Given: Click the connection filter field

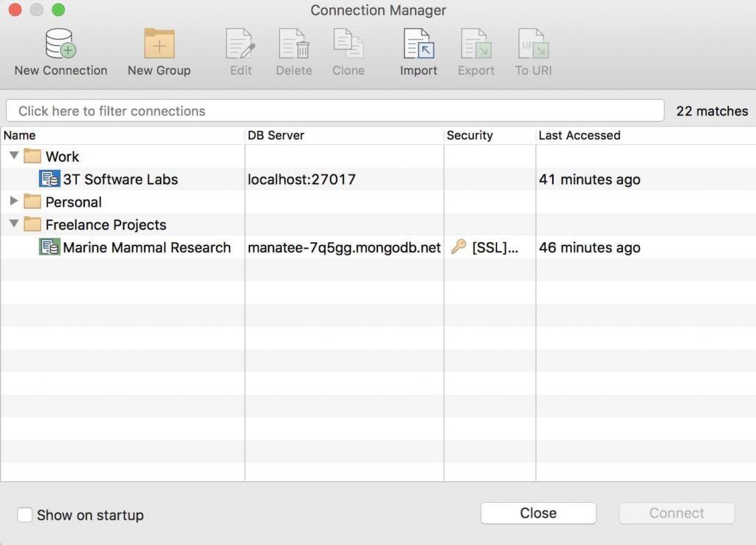Looking at the screenshot, I should pyautogui.click(x=332, y=110).
